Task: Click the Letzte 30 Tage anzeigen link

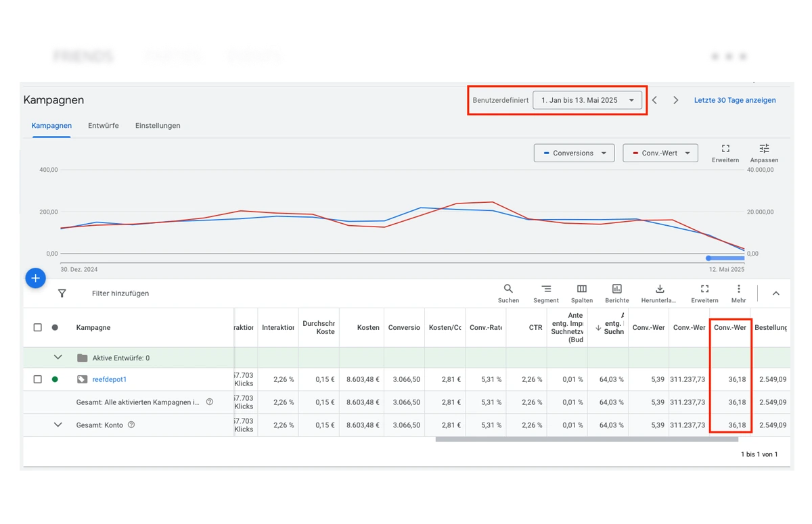Action: click(735, 100)
